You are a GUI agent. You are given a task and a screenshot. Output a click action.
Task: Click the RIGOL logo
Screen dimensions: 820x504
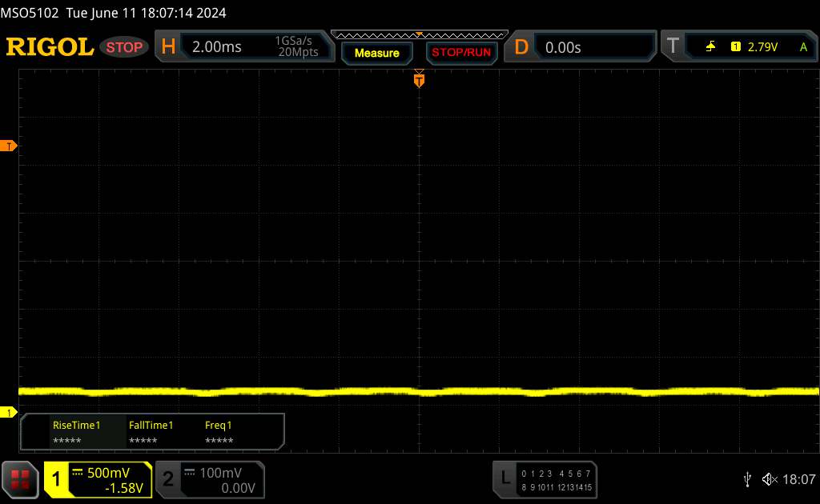pyautogui.click(x=50, y=47)
